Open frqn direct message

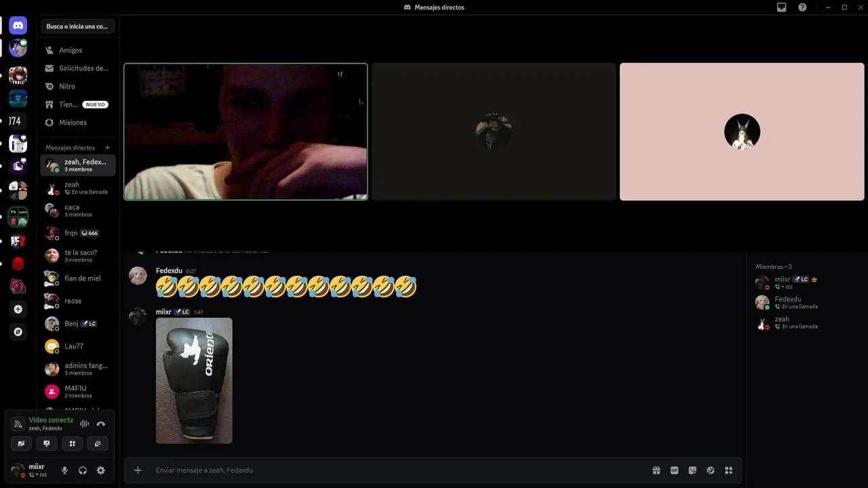pos(77,233)
